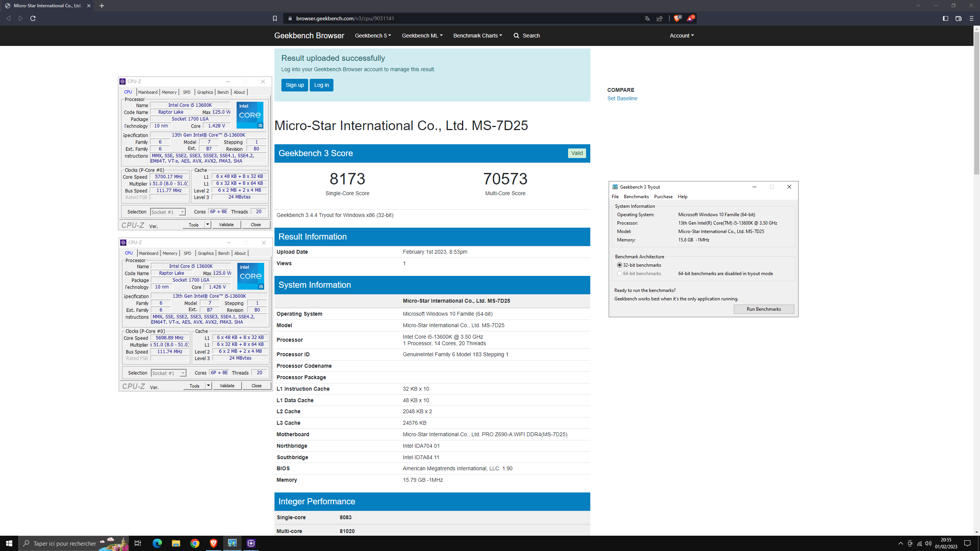Click the Valid badge on score header
The width and height of the screenshot is (980, 551).
(x=577, y=153)
